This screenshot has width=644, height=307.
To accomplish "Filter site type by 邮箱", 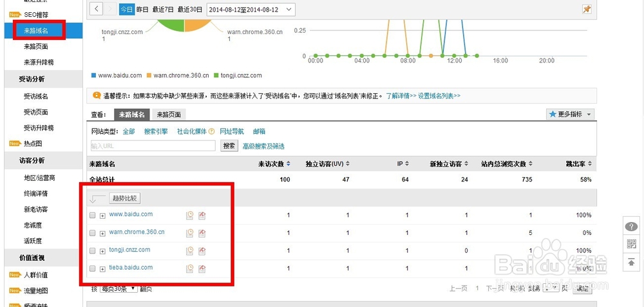I will pos(259,132).
